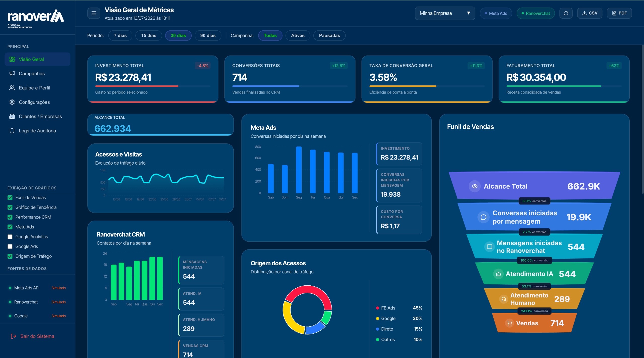Click the eye icon on Alcance Total
This screenshot has height=358, width=644.
coord(474,186)
